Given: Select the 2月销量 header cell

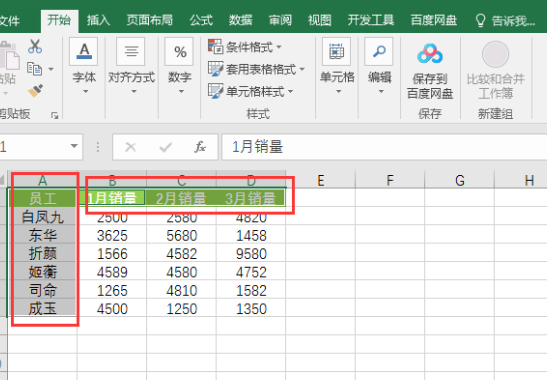Looking at the screenshot, I should [x=181, y=198].
